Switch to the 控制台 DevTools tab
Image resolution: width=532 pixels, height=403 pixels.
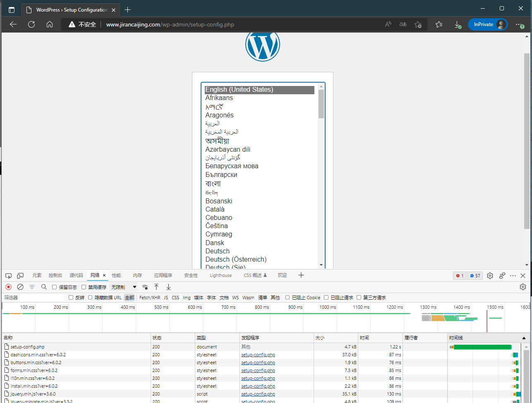click(55, 275)
